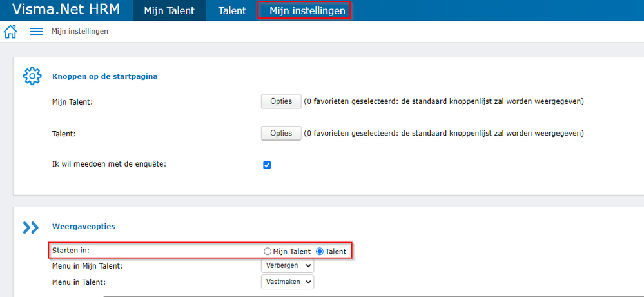Open the Menu in Talent dropdown

point(288,282)
